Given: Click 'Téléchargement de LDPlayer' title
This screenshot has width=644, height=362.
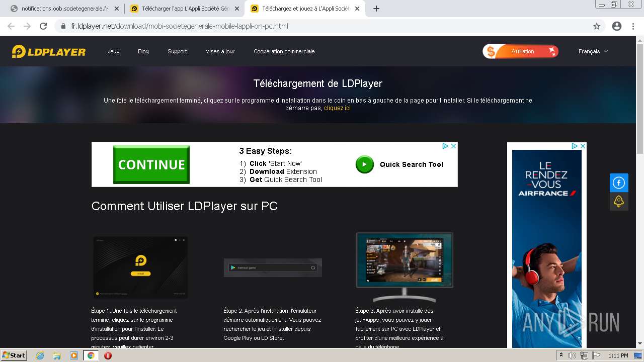Looking at the screenshot, I should pyautogui.click(x=318, y=83).
